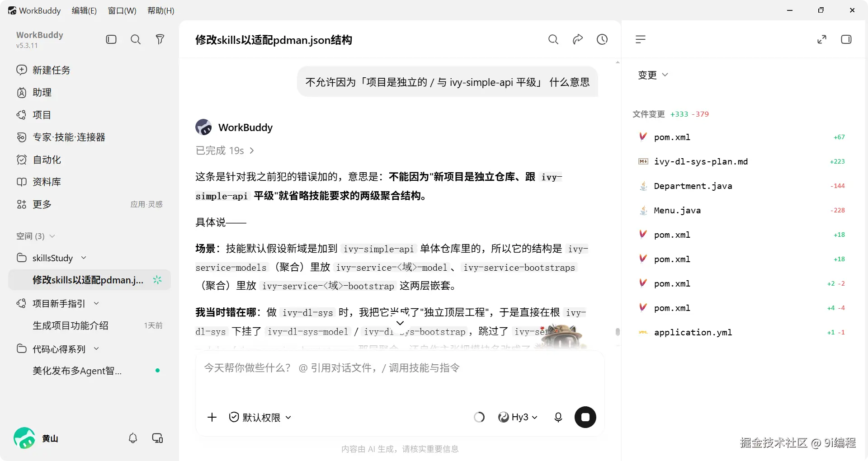Collapse the 空间 (3) section

pos(36,236)
